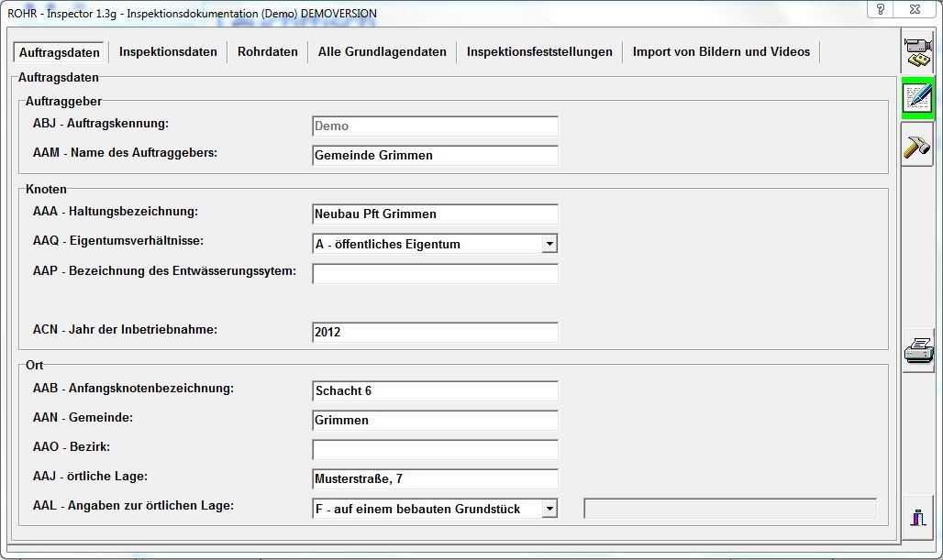Focus the empty Bezeichnung des Entwässerungssytem field
Screen dimensions: 943x560
pyautogui.click(x=435, y=274)
